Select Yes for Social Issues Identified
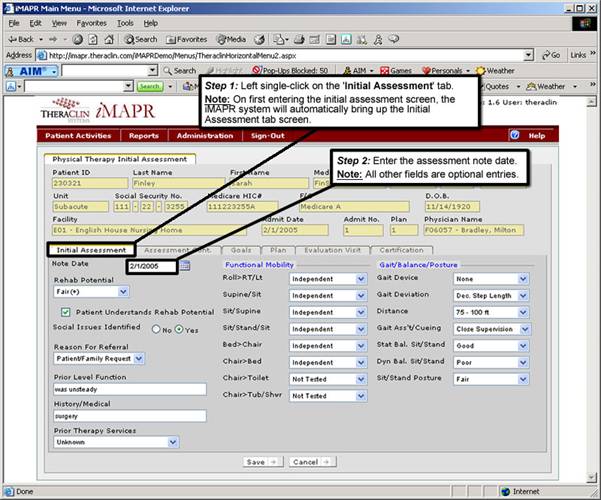 (x=179, y=329)
